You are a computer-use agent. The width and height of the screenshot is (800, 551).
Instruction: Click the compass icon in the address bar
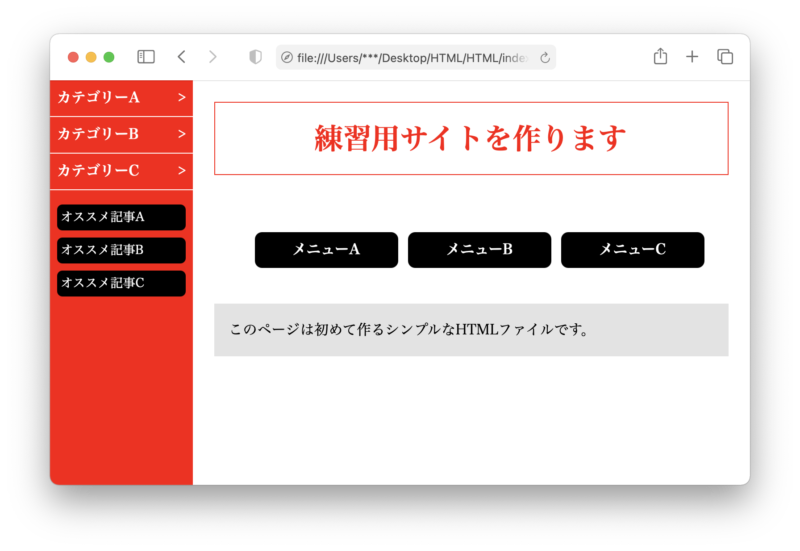pyautogui.click(x=287, y=58)
